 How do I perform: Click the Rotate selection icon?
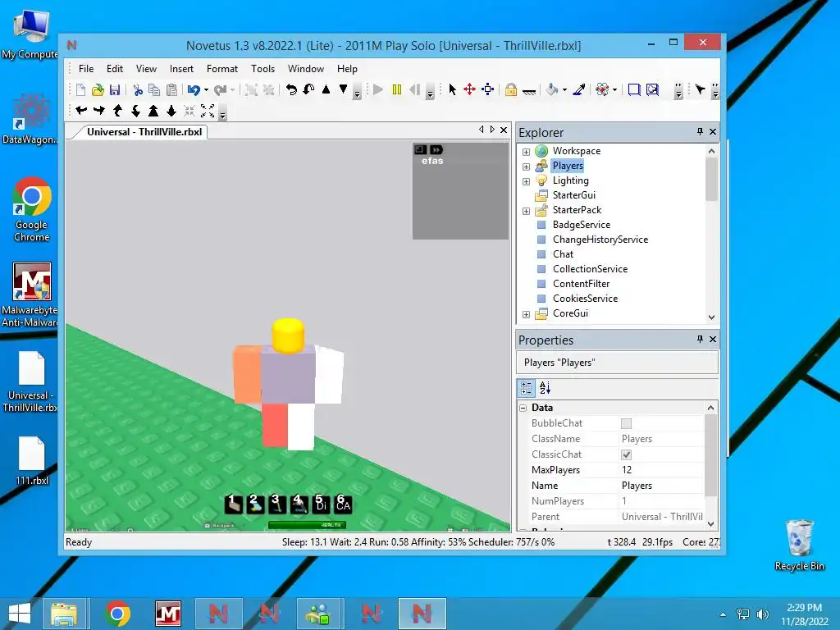(291, 90)
